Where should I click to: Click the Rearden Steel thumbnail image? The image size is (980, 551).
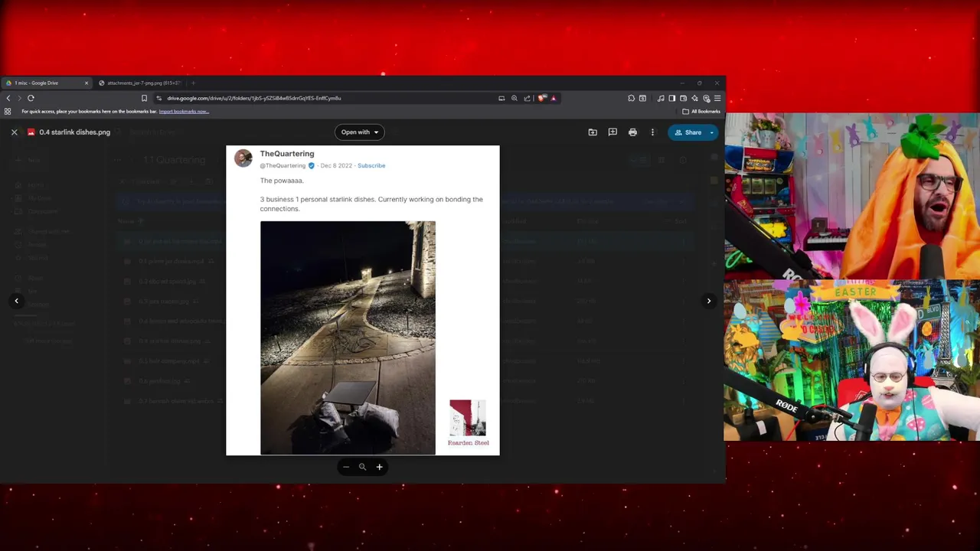tap(468, 419)
